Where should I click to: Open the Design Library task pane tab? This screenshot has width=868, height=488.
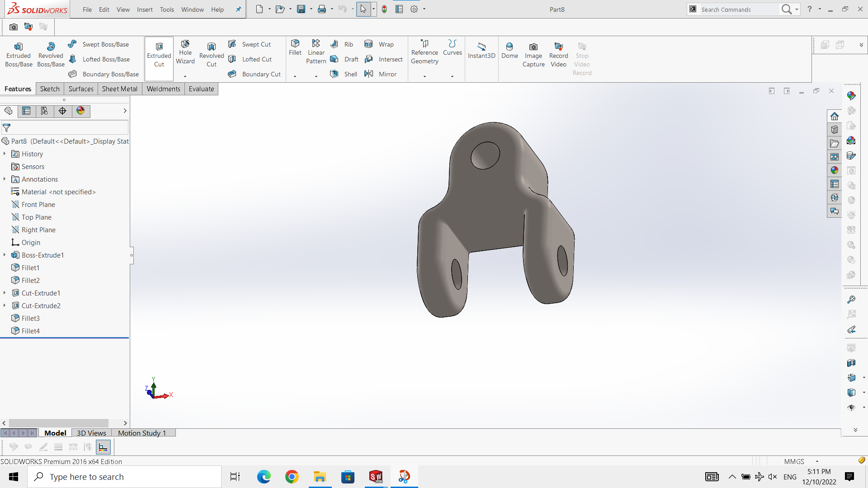(x=835, y=130)
